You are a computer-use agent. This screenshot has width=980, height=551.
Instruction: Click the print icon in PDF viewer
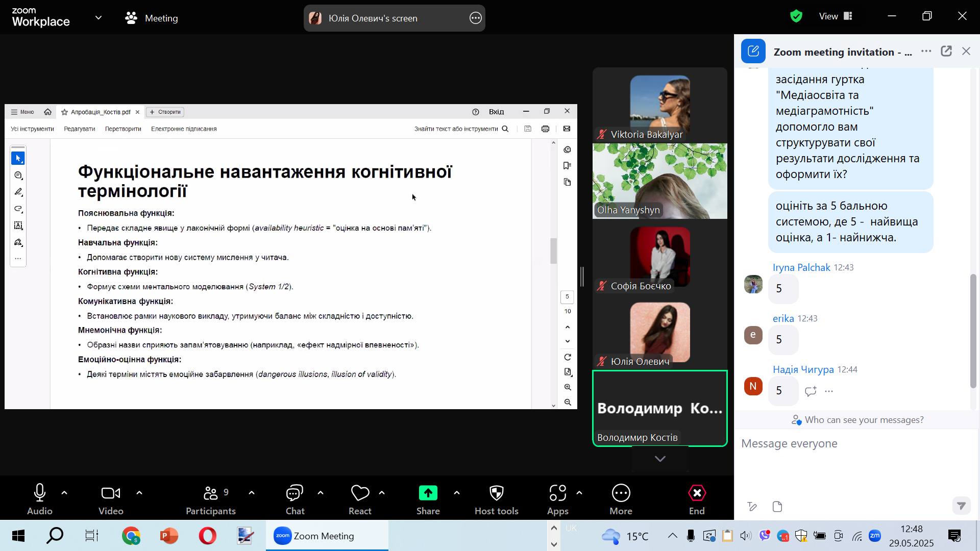[545, 129]
